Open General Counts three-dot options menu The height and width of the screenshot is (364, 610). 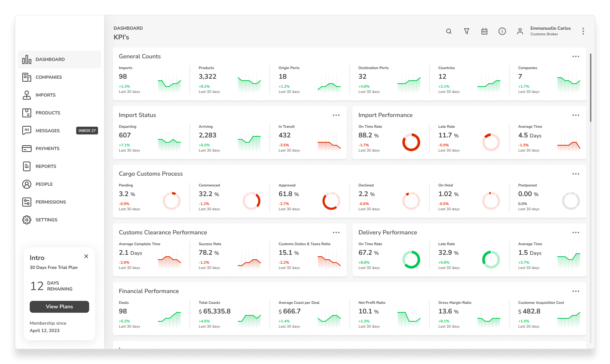pos(576,56)
